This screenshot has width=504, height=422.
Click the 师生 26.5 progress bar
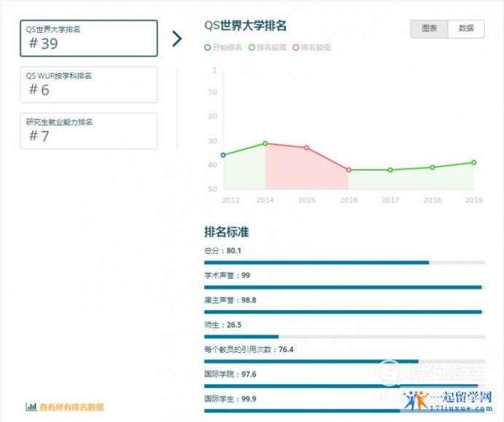point(344,337)
